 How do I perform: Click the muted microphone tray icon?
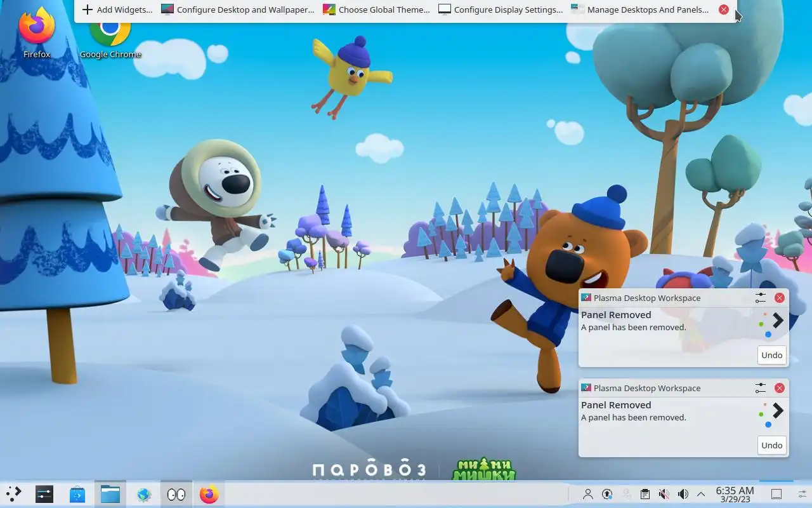pos(664,494)
